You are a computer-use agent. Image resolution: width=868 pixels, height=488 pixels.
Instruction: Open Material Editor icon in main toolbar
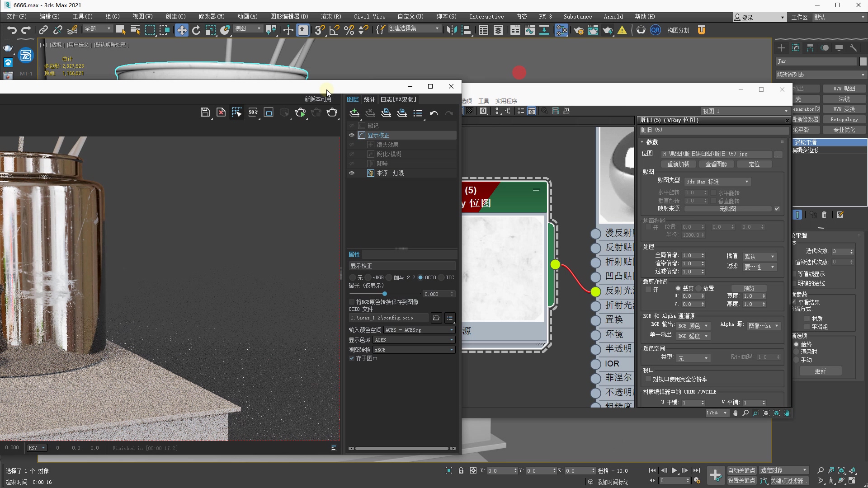tap(561, 30)
